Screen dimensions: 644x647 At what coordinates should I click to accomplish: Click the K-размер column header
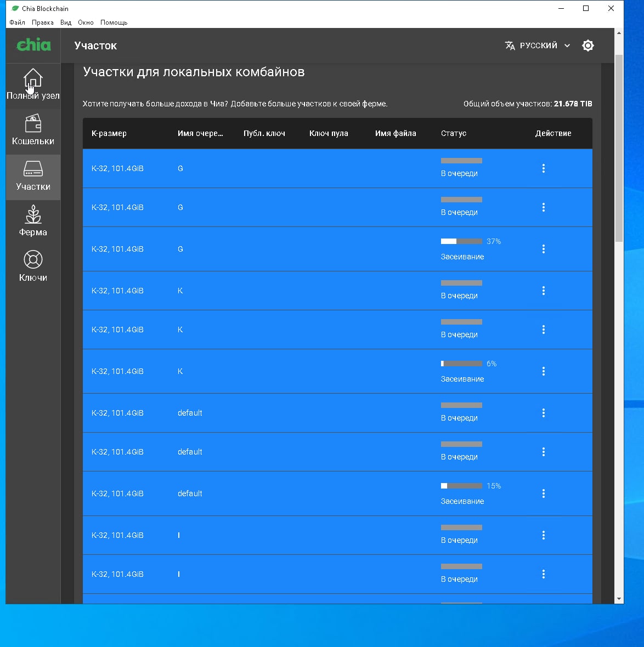click(109, 133)
